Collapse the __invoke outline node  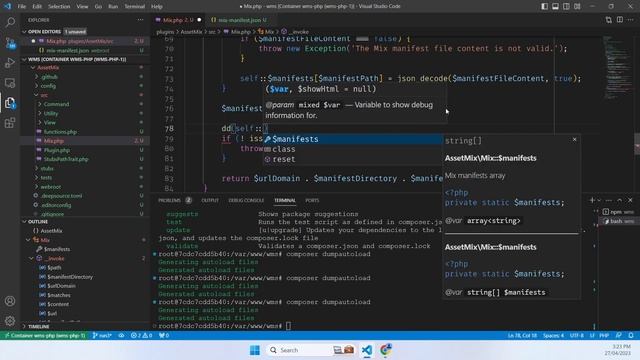coord(32,258)
